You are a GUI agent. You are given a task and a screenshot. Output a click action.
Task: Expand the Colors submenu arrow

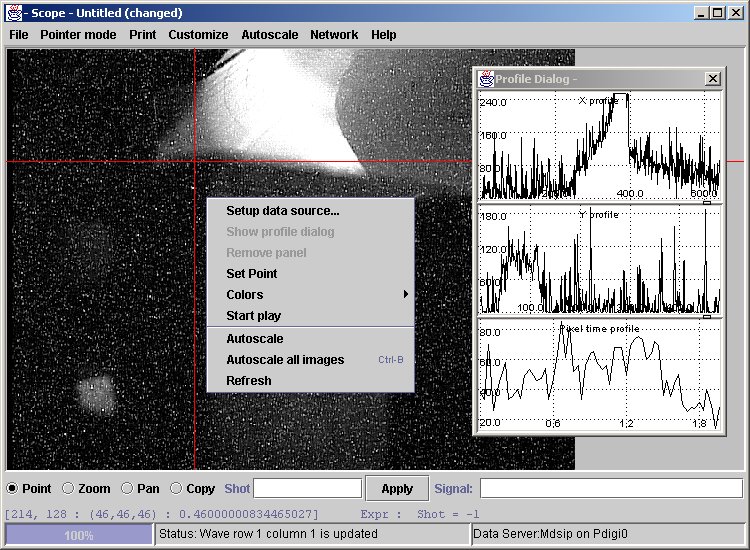(405, 294)
